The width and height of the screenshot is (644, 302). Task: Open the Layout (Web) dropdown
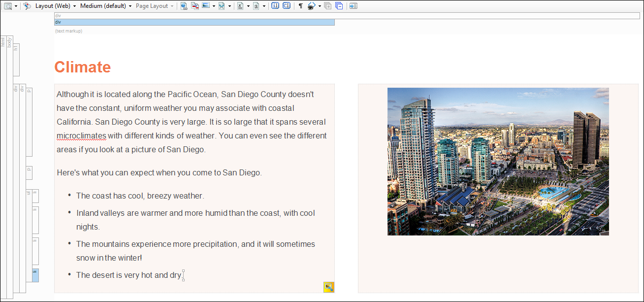click(55, 6)
